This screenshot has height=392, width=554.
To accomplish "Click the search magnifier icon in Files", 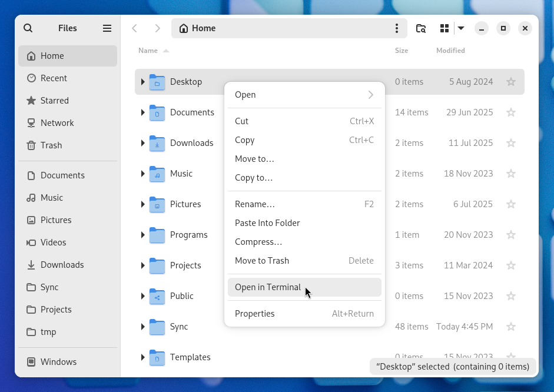I will tap(28, 28).
